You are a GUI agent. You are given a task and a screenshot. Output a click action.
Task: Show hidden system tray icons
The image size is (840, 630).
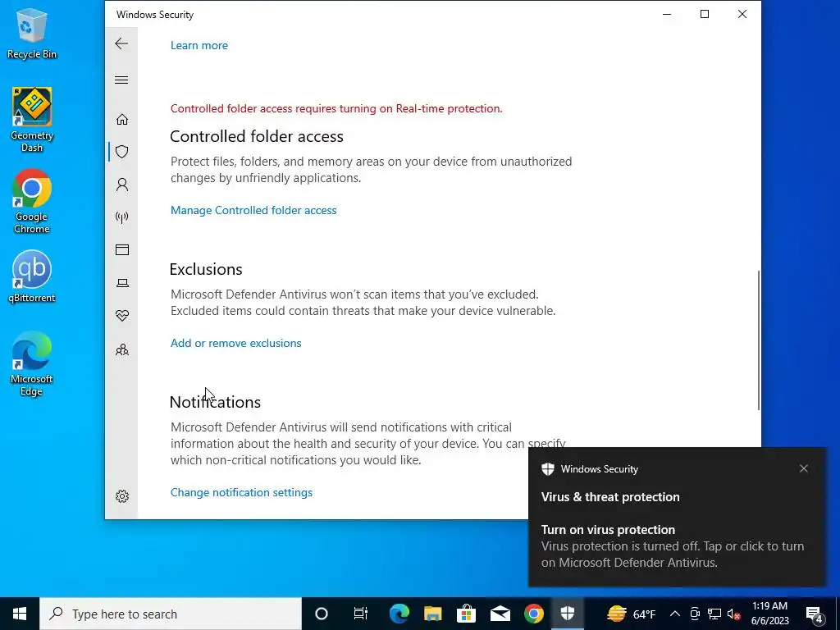point(675,614)
